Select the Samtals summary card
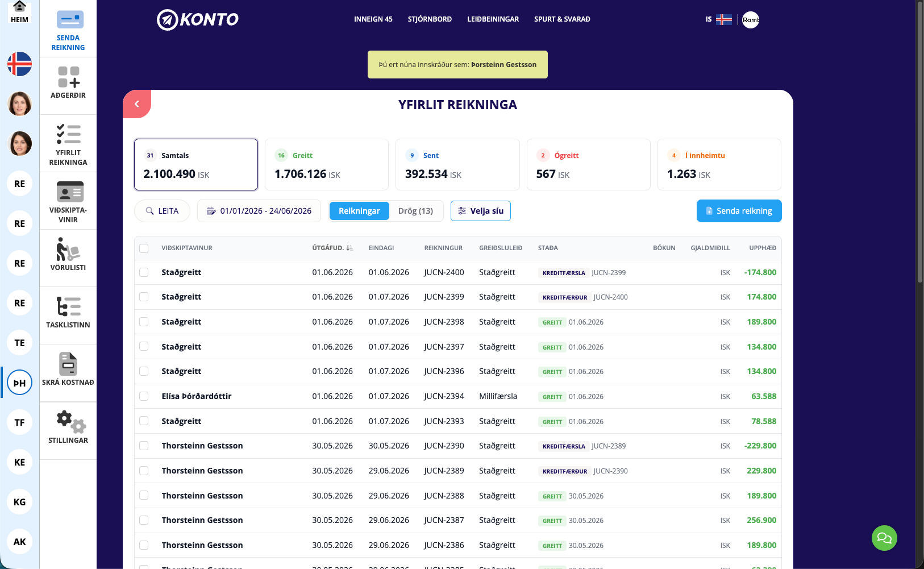The height and width of the screenshot is (569, 924). click(x=196, y=164)
